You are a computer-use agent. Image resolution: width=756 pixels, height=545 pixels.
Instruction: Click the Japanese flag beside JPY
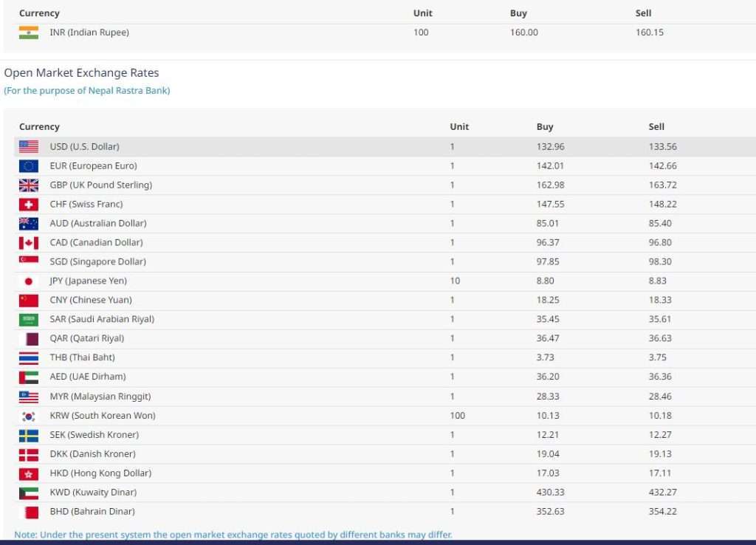click(x=29, y=281)
